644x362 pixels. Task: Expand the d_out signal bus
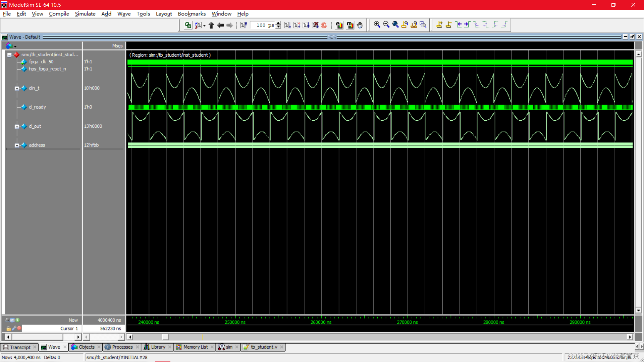[17, 127]
